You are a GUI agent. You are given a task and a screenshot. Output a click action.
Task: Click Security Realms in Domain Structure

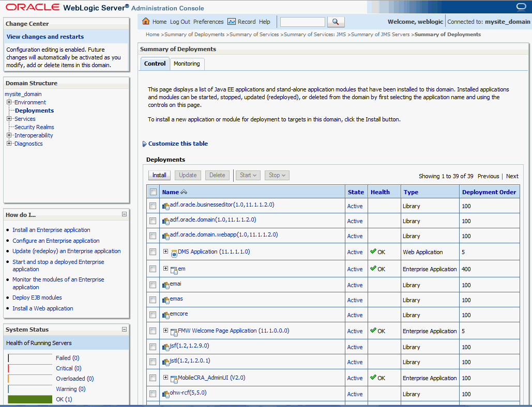(34, 127)
